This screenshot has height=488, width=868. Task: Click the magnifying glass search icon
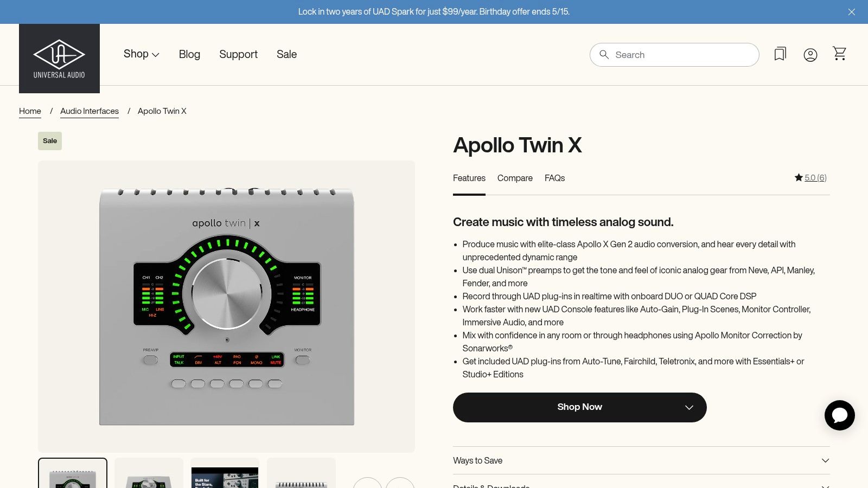[604, 54]
